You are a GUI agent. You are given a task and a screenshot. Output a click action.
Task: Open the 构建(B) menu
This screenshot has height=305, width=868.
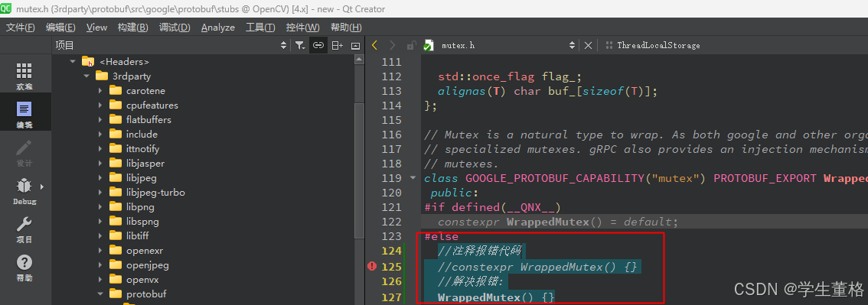tap(133, 27)
